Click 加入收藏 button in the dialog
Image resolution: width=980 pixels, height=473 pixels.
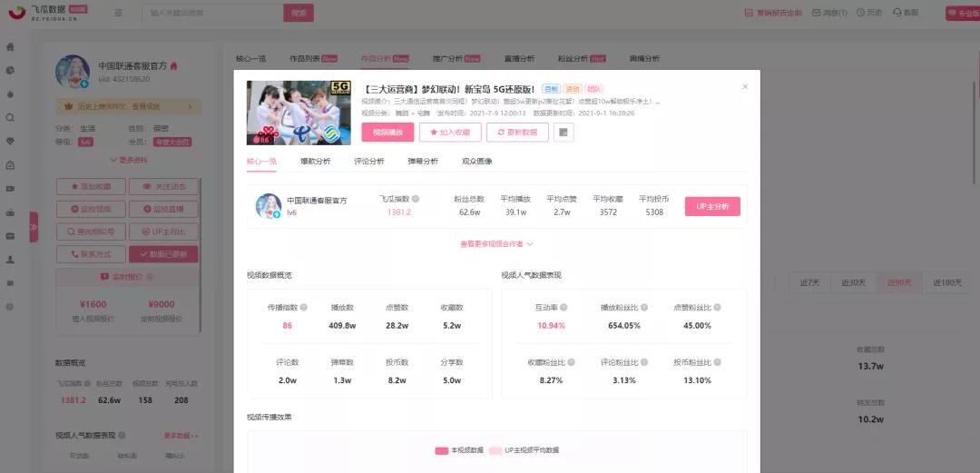click(x=450, y=132)
